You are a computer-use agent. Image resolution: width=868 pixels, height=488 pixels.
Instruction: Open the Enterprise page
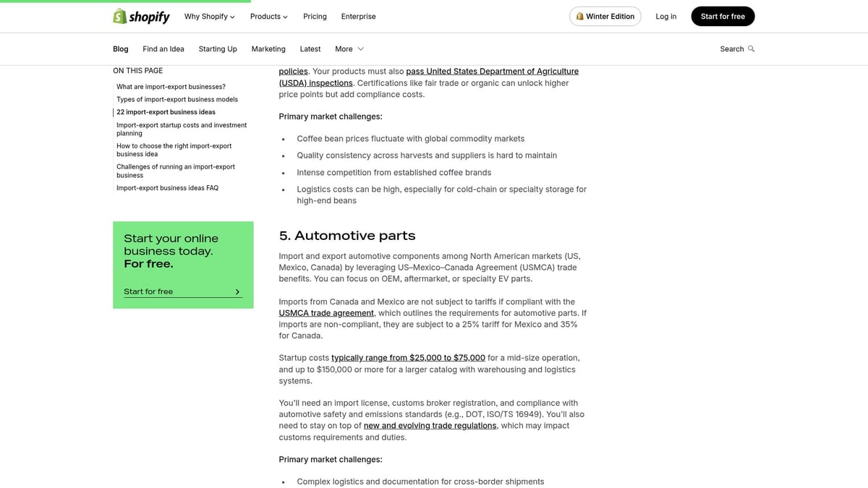coord(358,16)
